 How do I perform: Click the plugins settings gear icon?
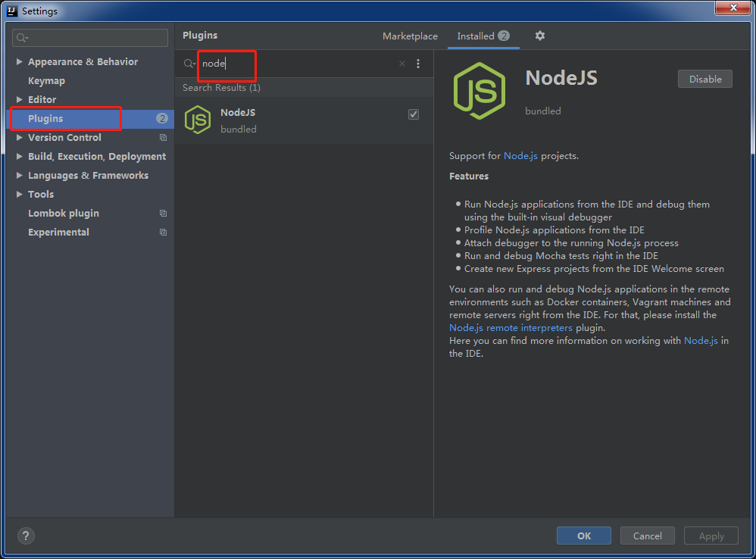(x=540, y=36)
